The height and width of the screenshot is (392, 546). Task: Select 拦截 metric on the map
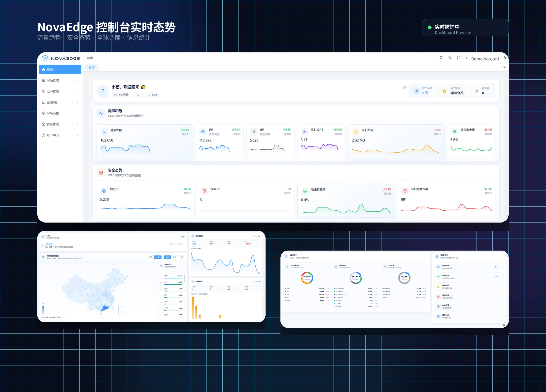click(x=181, y=257)
